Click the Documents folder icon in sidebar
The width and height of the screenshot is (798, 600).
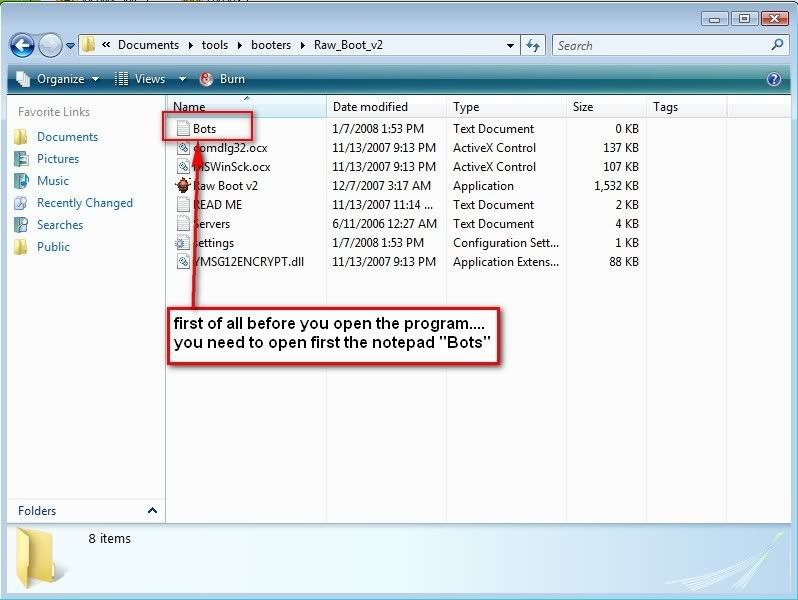click(21, 137)
